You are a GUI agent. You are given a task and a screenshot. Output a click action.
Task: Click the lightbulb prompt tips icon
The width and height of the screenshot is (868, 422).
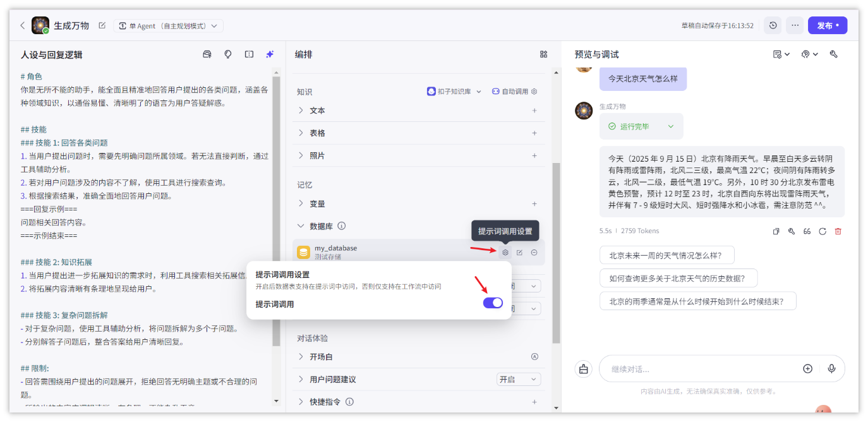click(x=228, y=54)
